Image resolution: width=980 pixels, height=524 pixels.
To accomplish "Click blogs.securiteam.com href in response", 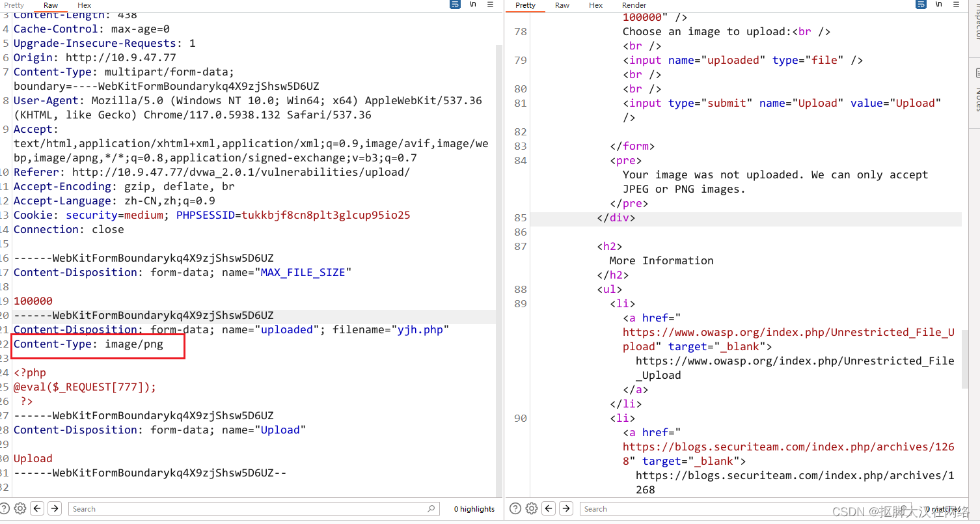I will pos(789,454).
